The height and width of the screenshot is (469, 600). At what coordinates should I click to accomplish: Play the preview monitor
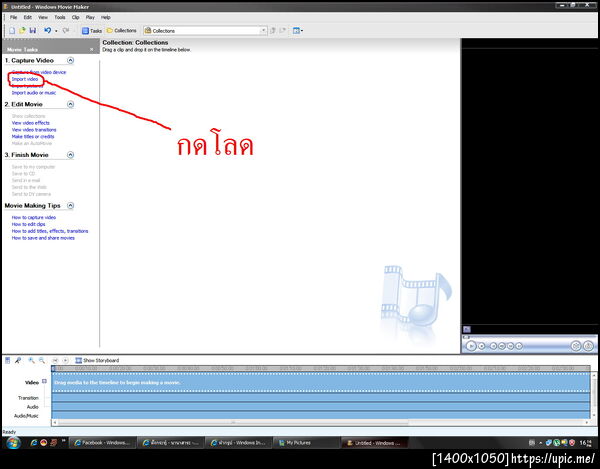click(471, 346)
